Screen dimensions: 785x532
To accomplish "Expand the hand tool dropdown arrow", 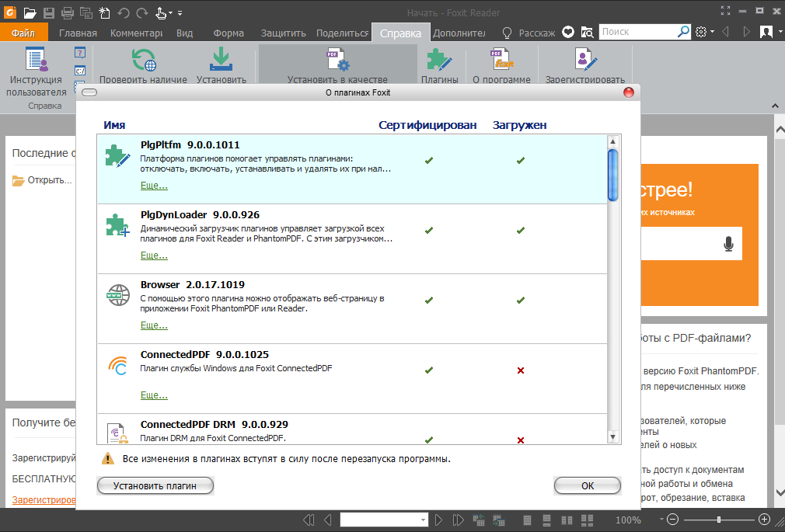I will pyautogui.click(x=171, y=13).
